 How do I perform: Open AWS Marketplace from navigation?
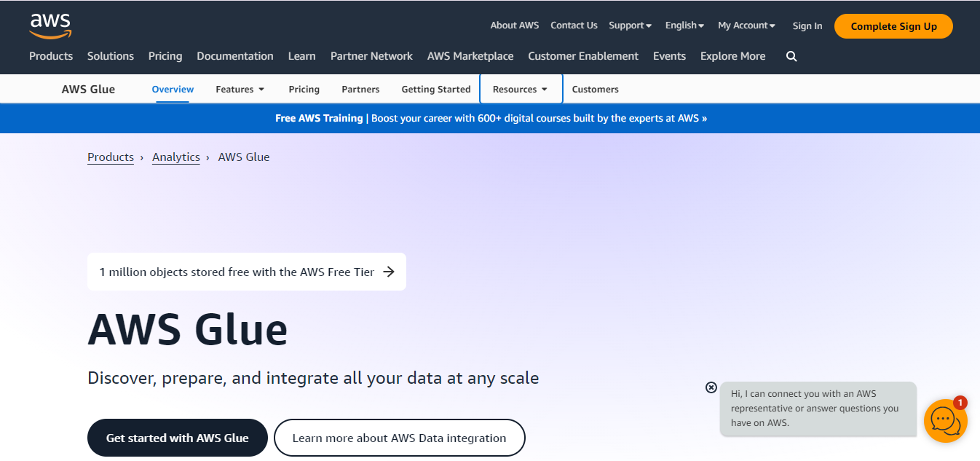point(470,56)
